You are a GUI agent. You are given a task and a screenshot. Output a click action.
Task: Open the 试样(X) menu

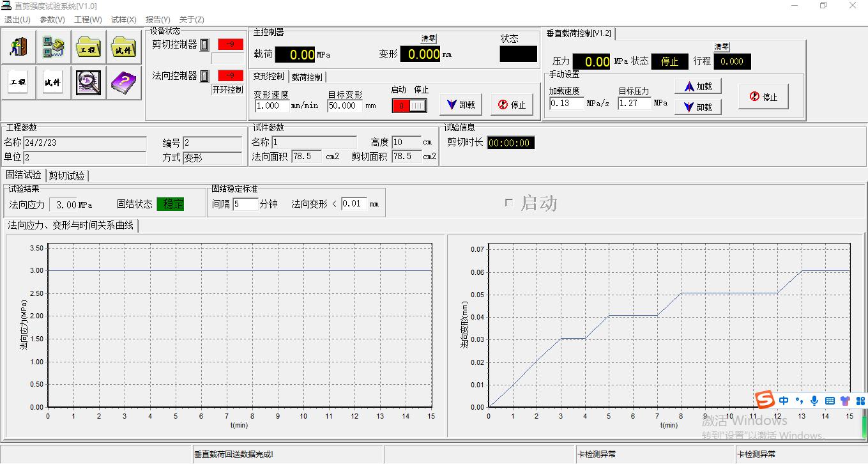[124, 20]
